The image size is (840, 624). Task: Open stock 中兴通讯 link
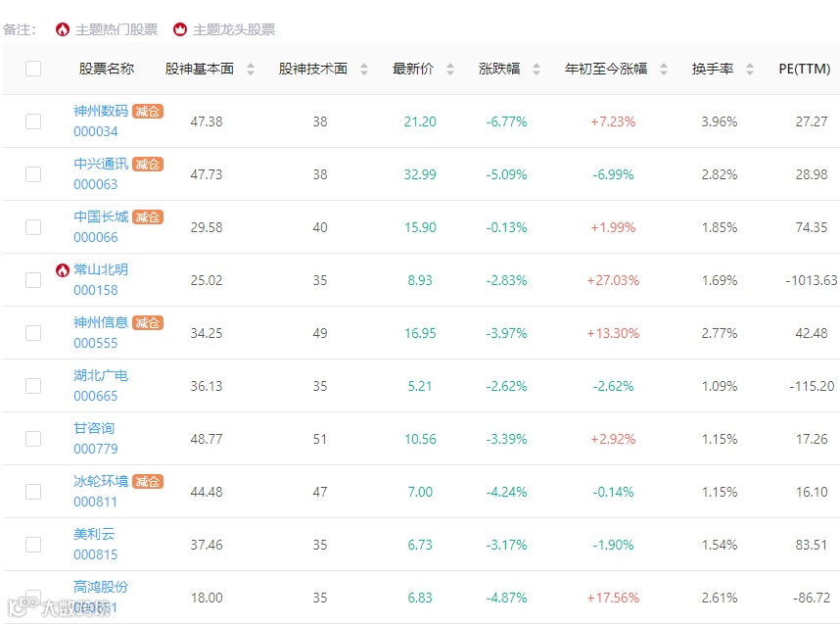pyautogui.click(x=101, y=164)
